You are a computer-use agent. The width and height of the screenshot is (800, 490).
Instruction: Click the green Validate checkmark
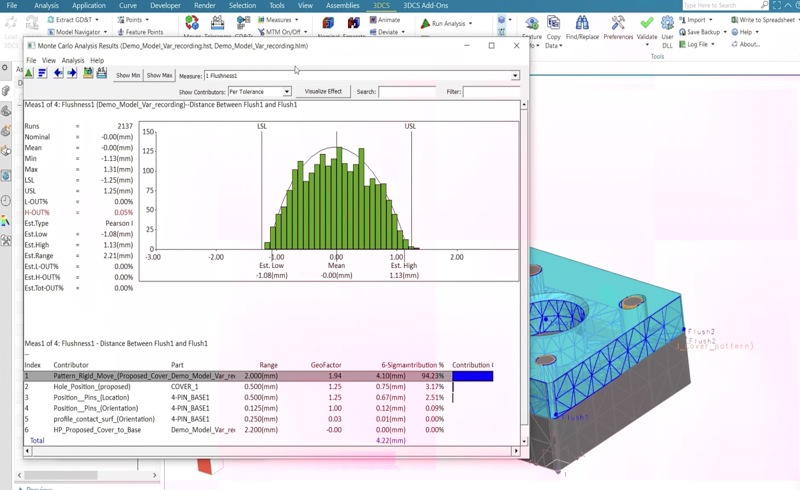pos(646,23)
